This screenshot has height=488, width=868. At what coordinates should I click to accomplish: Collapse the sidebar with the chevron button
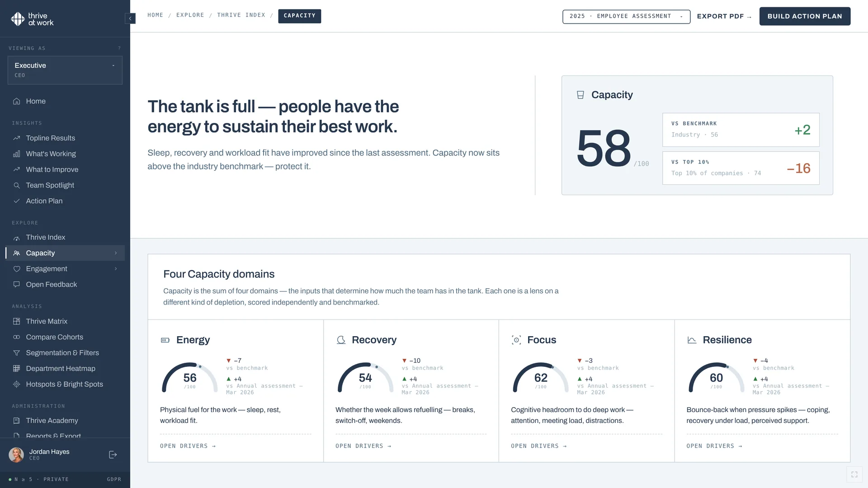[x=130, y=19]
